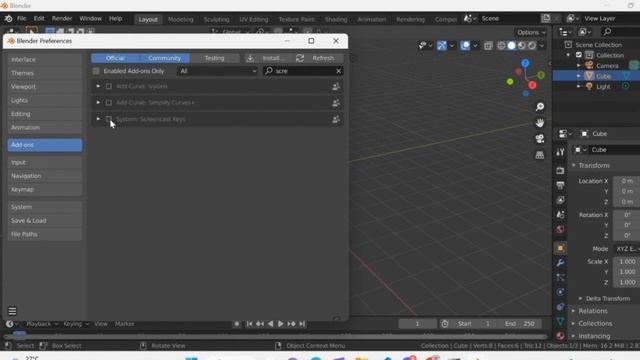Open the Object Data properties tab
640x360 pixels.
point(560,321)
